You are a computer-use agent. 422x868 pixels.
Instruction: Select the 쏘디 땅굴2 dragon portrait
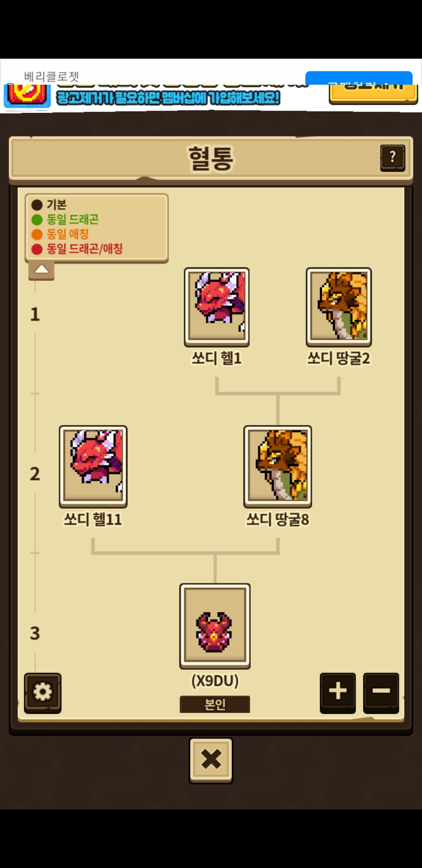[x=339, y=307]
